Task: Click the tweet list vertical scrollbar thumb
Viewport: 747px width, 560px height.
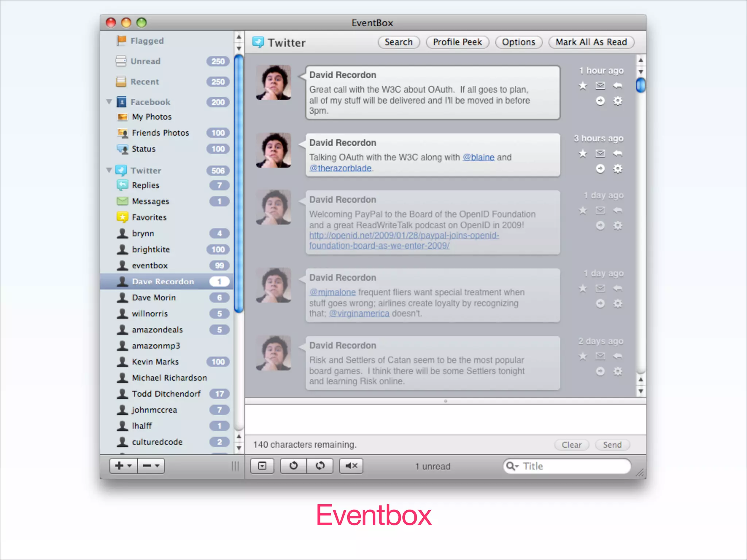Action: 640,85
